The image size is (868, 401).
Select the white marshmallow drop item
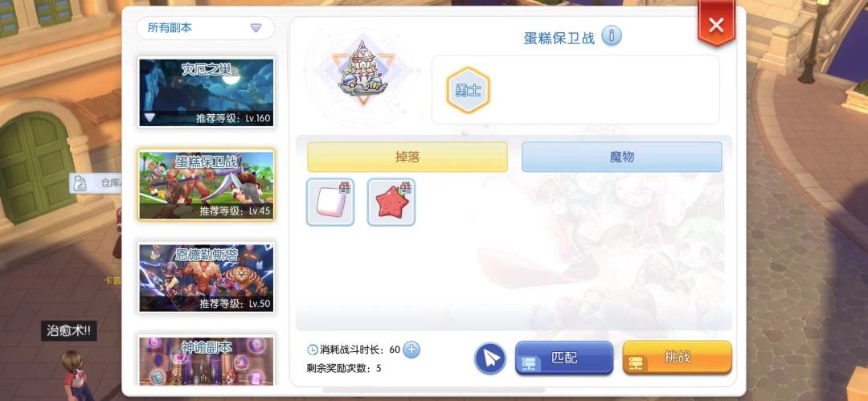(330, 203)
